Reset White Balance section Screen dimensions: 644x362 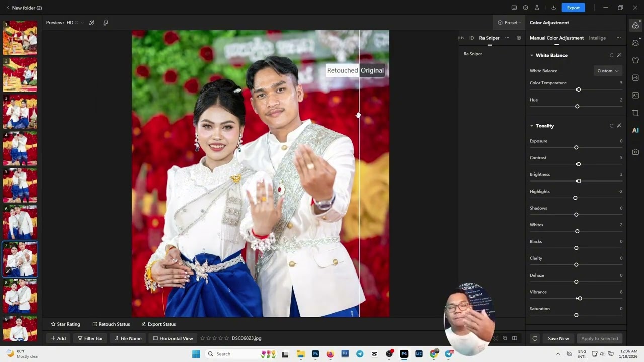pos(612,55)
